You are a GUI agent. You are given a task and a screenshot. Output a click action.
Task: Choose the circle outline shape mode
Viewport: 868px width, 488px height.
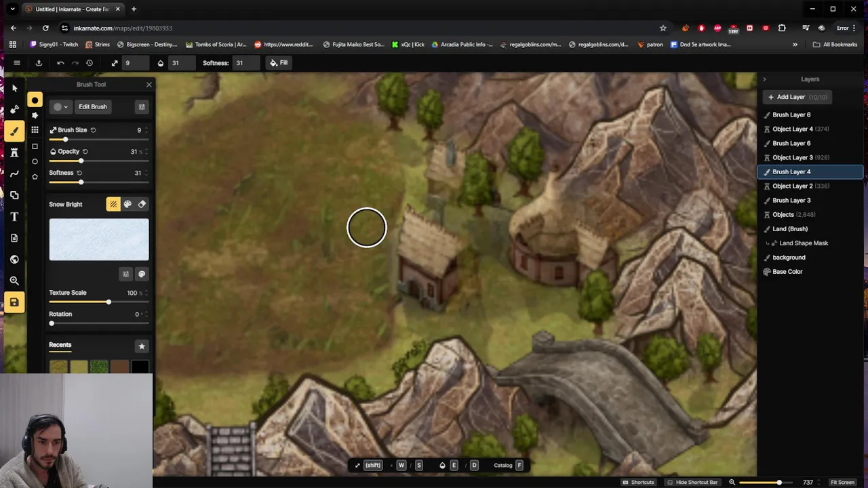click(35, 161)
